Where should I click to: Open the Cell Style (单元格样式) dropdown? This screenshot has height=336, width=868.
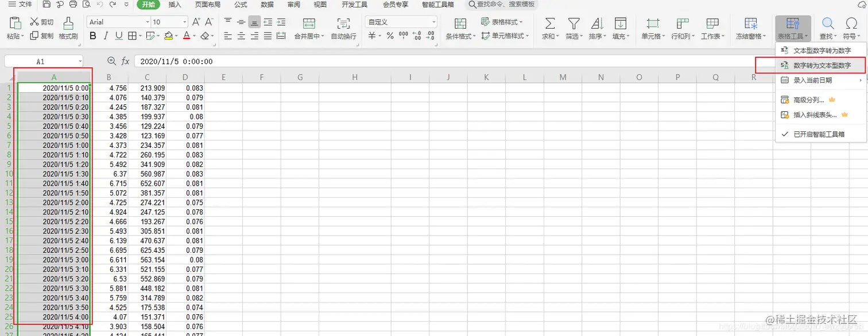coord(505,36)
